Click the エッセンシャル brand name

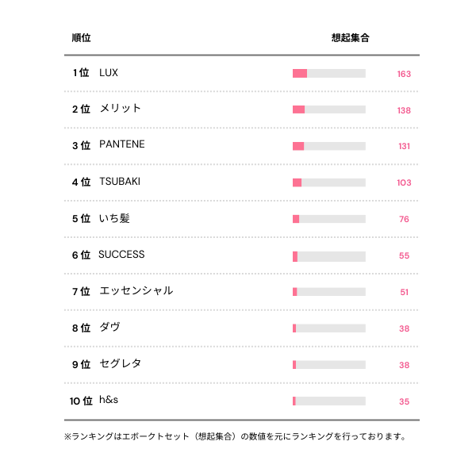(x=136, y=291)
